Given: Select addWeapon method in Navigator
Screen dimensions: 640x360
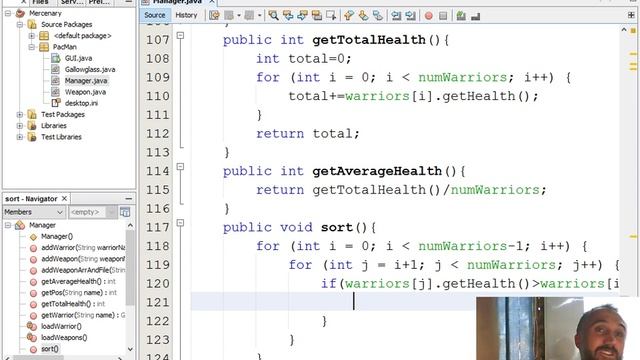Looking at the screenshot, I should point(83,259).
